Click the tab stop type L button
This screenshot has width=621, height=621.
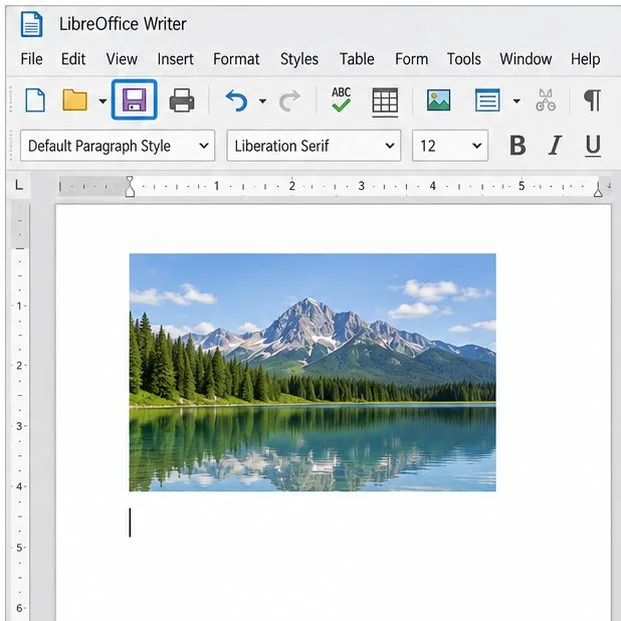click(19, 185)
